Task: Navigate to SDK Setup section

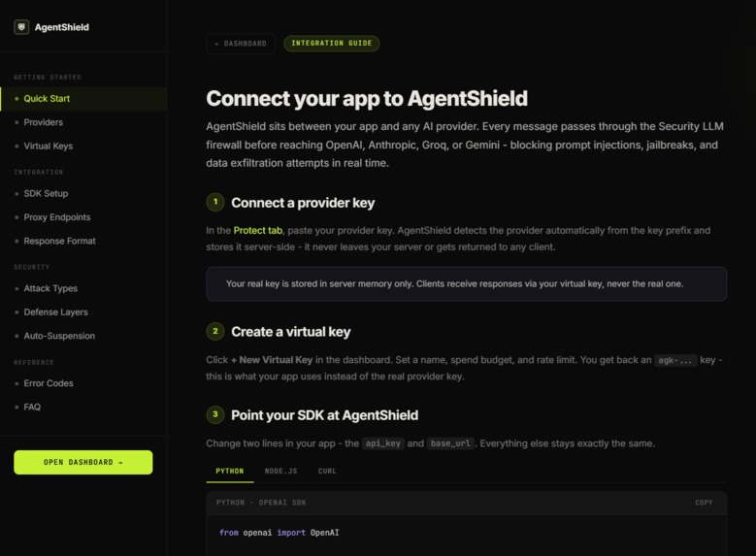Action: (83, 193)
